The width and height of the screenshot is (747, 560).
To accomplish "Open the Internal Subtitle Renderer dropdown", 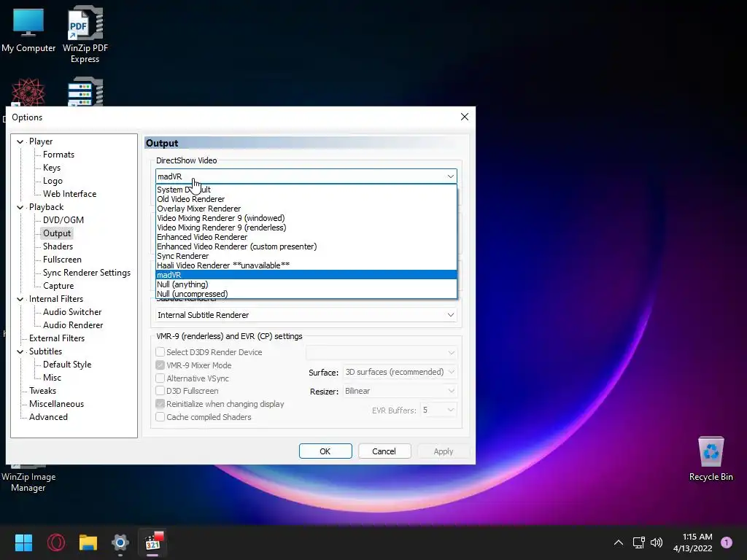I will [x=306, y=315].
